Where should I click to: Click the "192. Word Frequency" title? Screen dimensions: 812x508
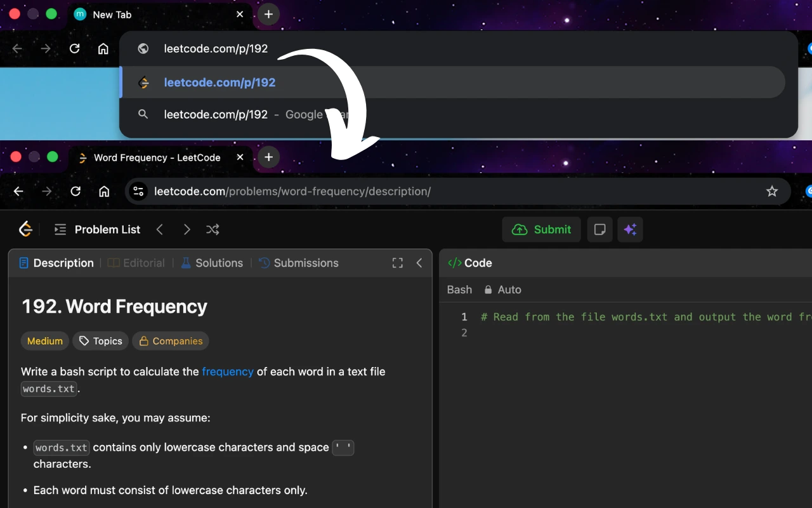tap(115, 307)
